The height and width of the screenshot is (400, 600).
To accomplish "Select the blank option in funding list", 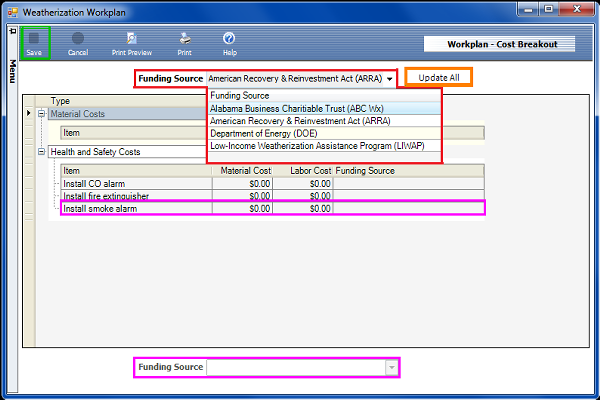I will [x=324, y=157].
